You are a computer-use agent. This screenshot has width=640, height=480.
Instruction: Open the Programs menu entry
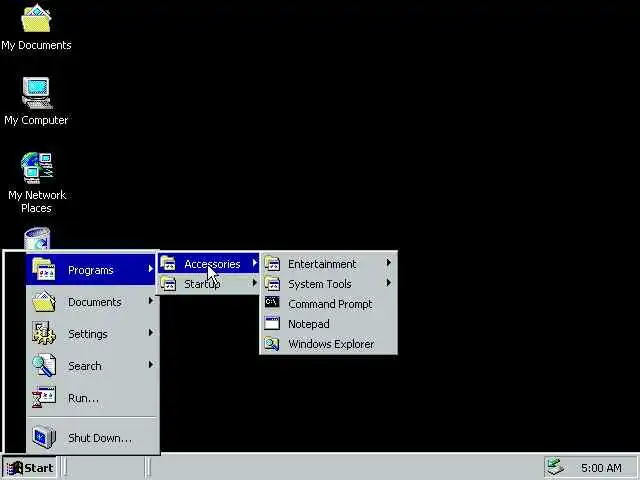click(x=92, y=269)
